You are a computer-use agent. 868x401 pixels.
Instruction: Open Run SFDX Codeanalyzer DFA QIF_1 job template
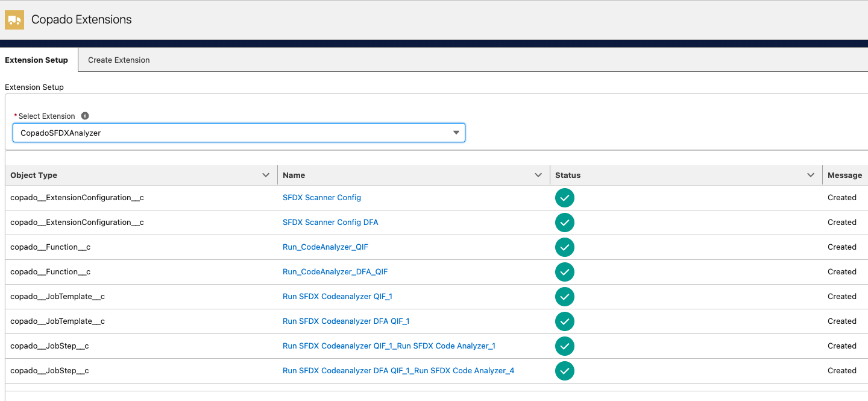click(x=346, y=321)
